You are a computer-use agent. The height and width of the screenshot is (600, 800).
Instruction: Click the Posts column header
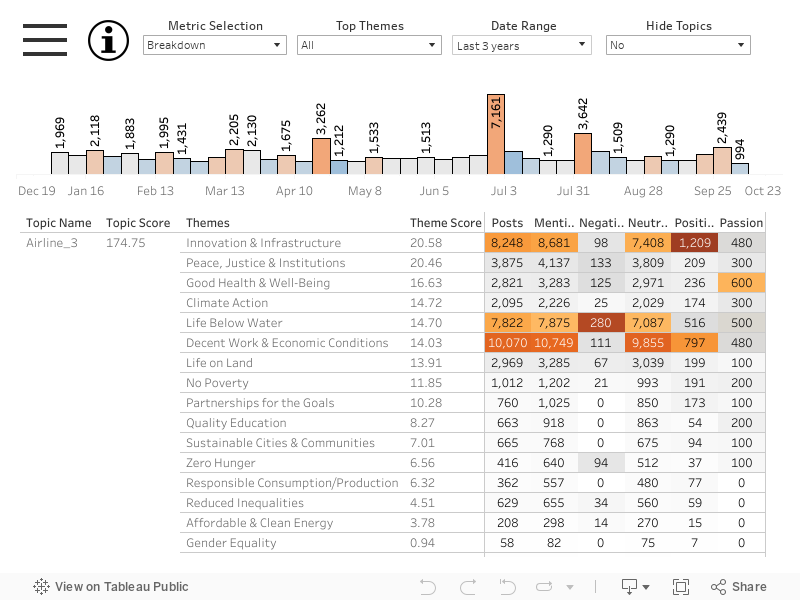507,223
